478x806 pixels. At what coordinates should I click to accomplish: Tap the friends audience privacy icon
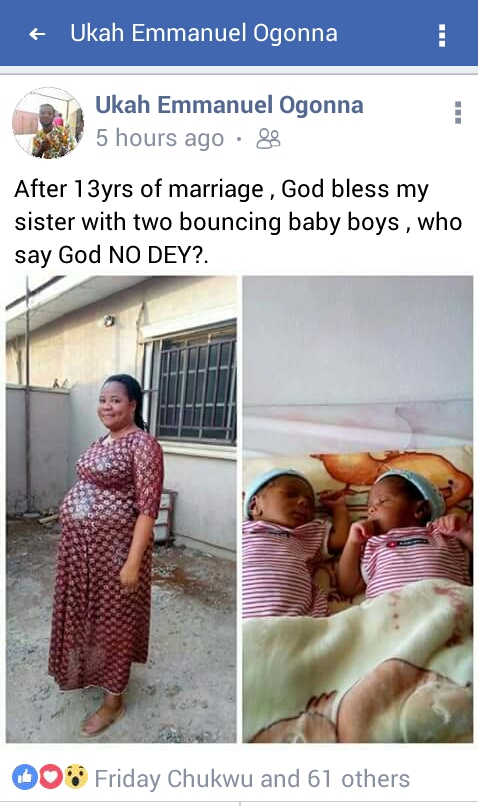point(268,139)
